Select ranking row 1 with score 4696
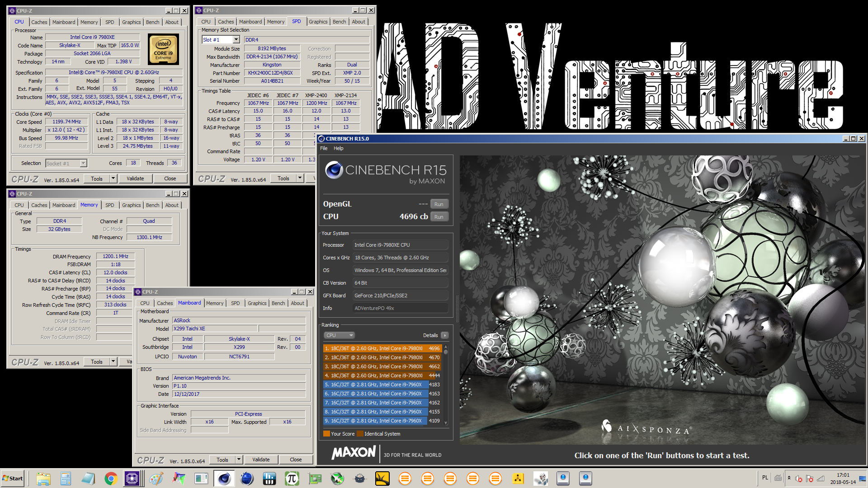This screenshot has height=488, width=868. point(382,348)
